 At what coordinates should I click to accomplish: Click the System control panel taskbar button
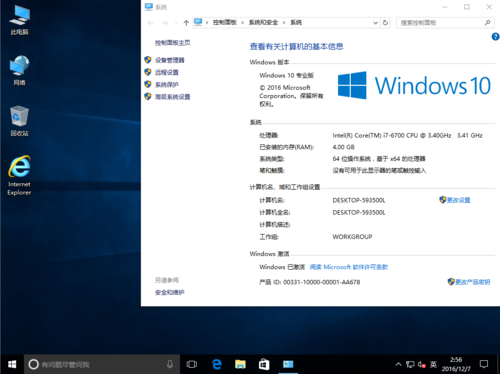coord(288,364)
